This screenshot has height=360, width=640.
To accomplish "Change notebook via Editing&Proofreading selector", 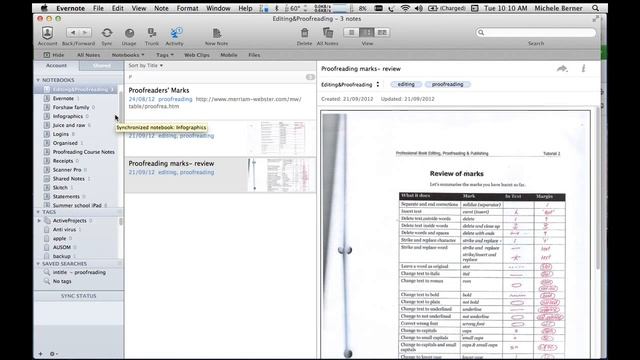I will click(350, 84).
